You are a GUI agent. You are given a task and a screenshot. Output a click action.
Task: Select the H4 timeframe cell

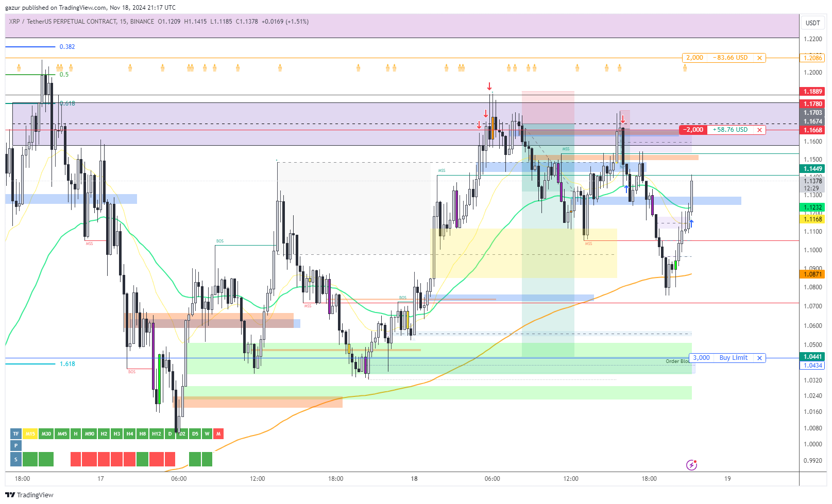pyautogui.click(x=130, y=433)
